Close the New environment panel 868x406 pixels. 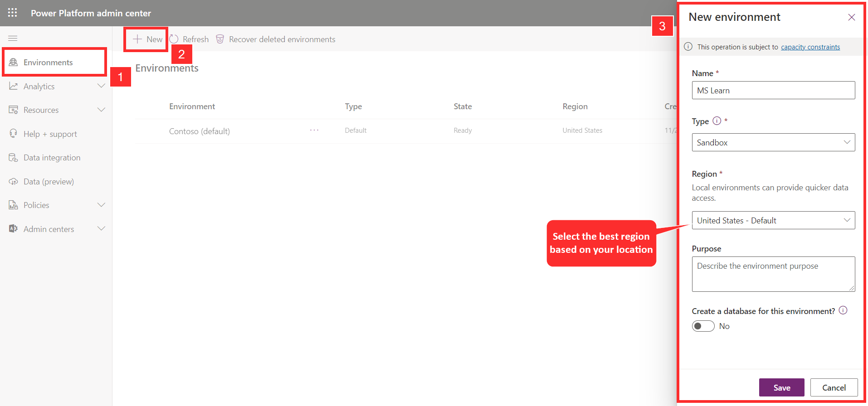[x=851, y=17]
